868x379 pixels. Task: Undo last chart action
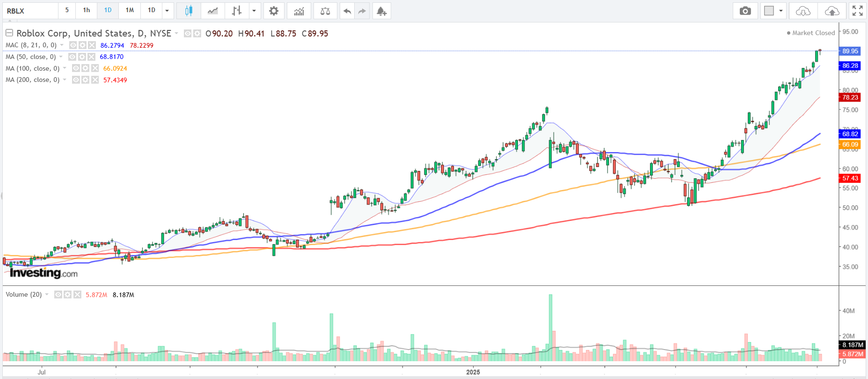point(347,11)
